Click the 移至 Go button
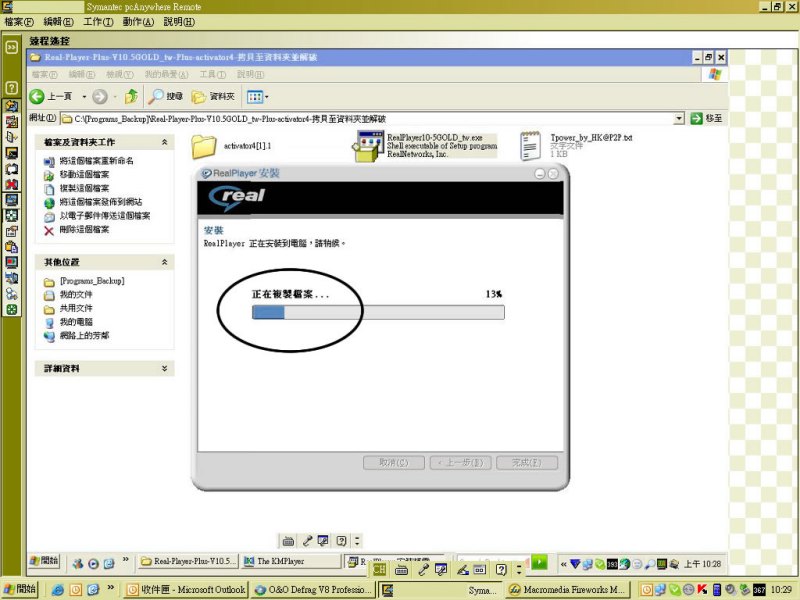The height and width of the screenshot is (600, 800). pos(706,118)
